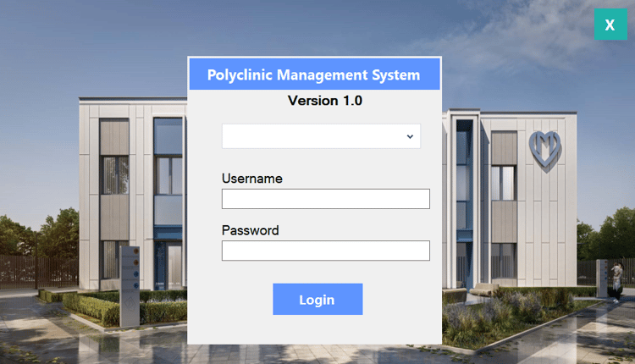Open the role selection dropdown
The image size is (635, 364).
pyautogui.click(x=321, y=136)
